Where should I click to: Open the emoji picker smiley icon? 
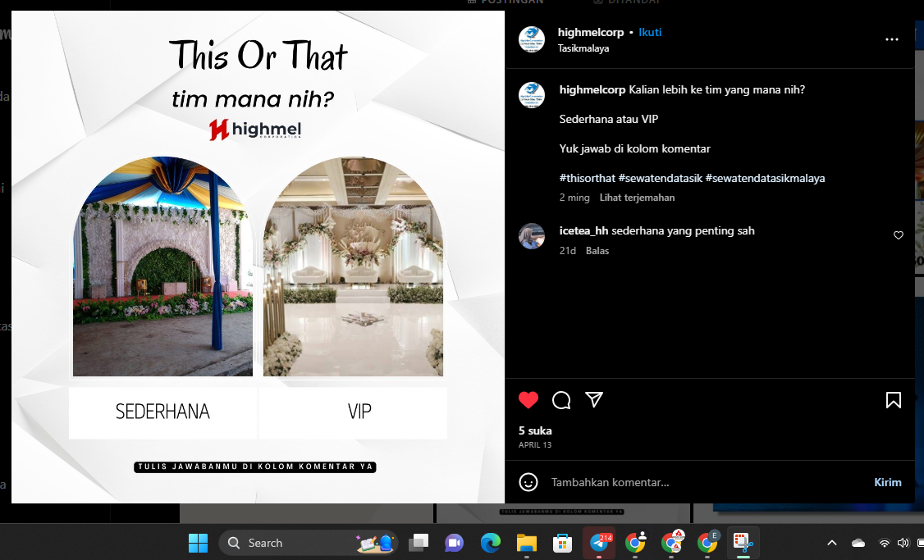528,482
